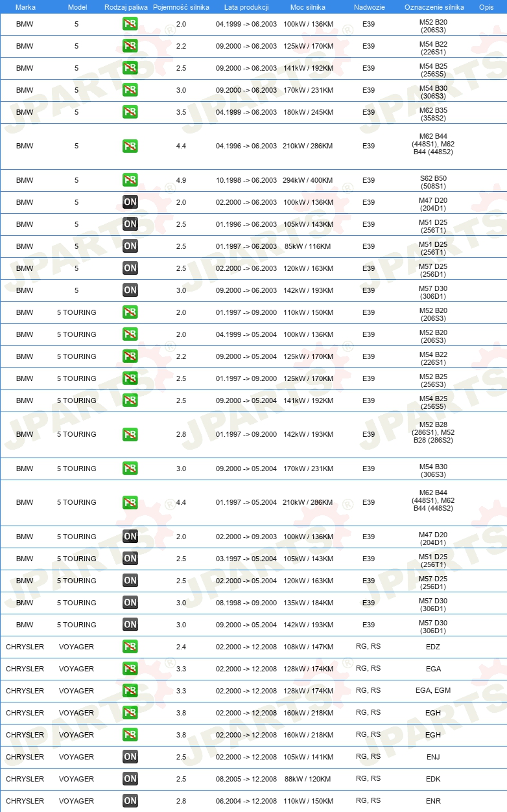Select the 02.2000 -> 09.2003 production years cell

click(x=246, y=537)
